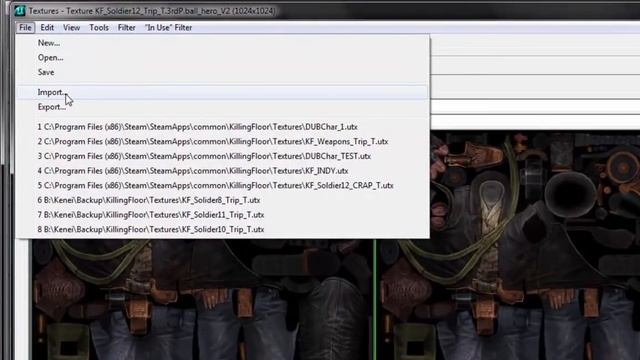Choose Open... from File menu
Screen dimensions: 640x360
pos(222,58)
